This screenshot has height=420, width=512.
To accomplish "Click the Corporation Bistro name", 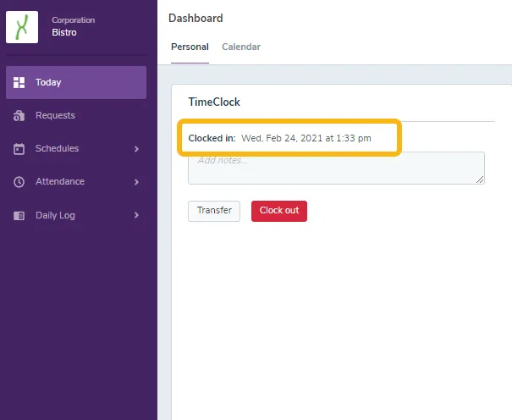I will [x=73, y=26].
